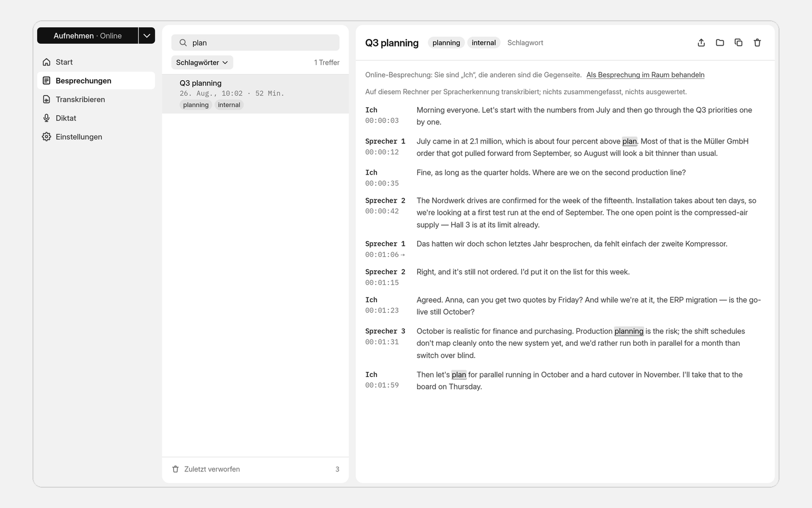This screenshot has width=812, height=508.
Task: Click 'Als Besprechung im Raum behandeln' link
Action: (645, 75)
